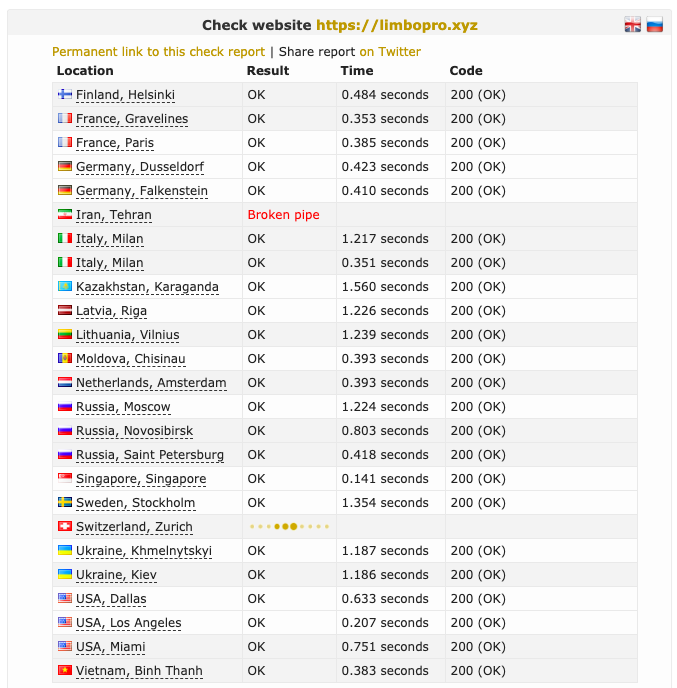This screenshot has width=677, height=688.
Task: Select the Russia, Saint Petersburg location
Action: 150,455
